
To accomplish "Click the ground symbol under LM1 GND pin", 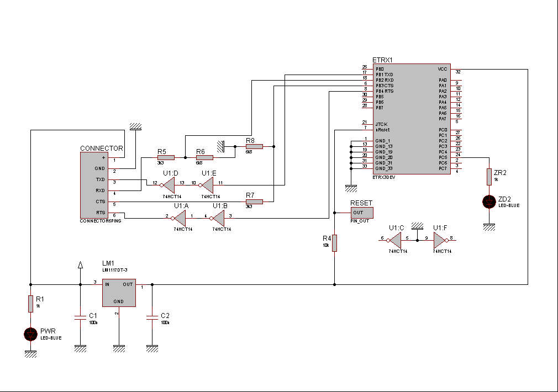I will (119, 348).
